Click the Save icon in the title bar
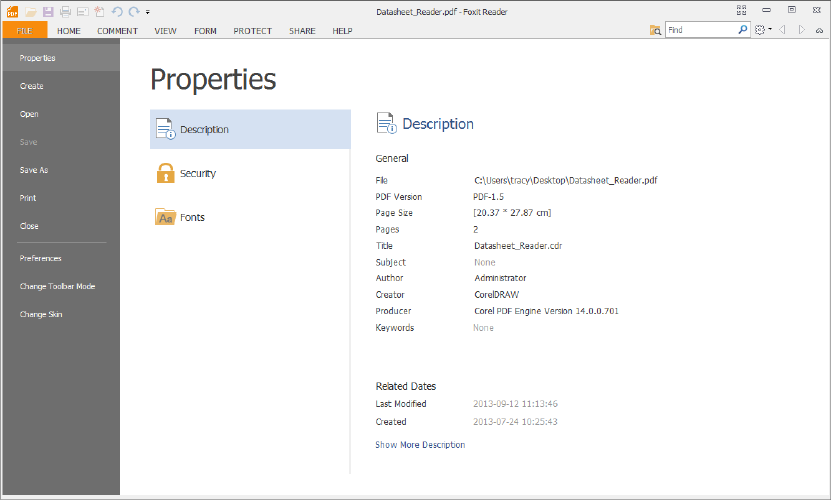831x500 pixels. (47, 11)
